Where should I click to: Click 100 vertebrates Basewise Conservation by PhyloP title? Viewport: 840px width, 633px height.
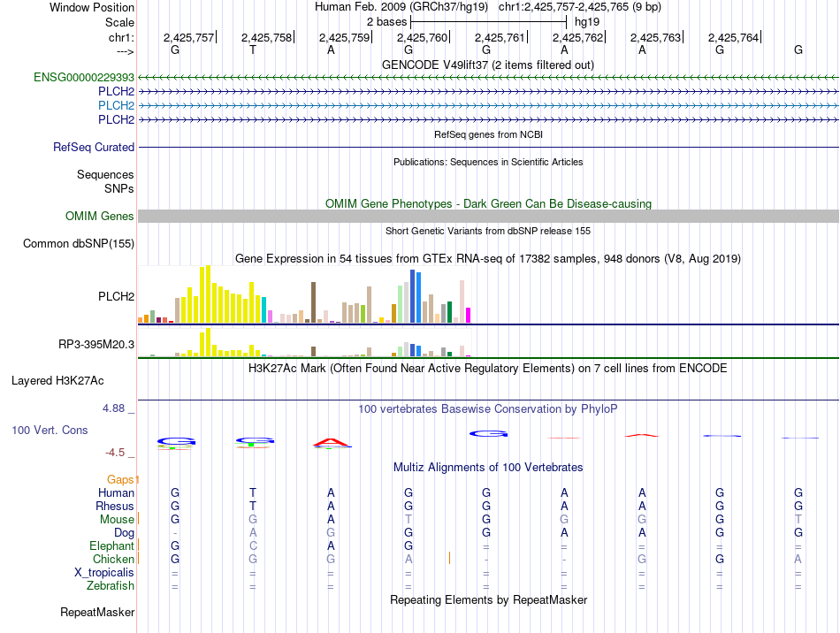pyautogui.click(x=487, y=409)
